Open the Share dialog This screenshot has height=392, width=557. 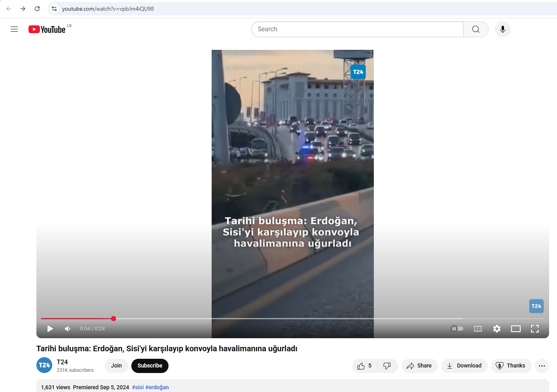419,366
